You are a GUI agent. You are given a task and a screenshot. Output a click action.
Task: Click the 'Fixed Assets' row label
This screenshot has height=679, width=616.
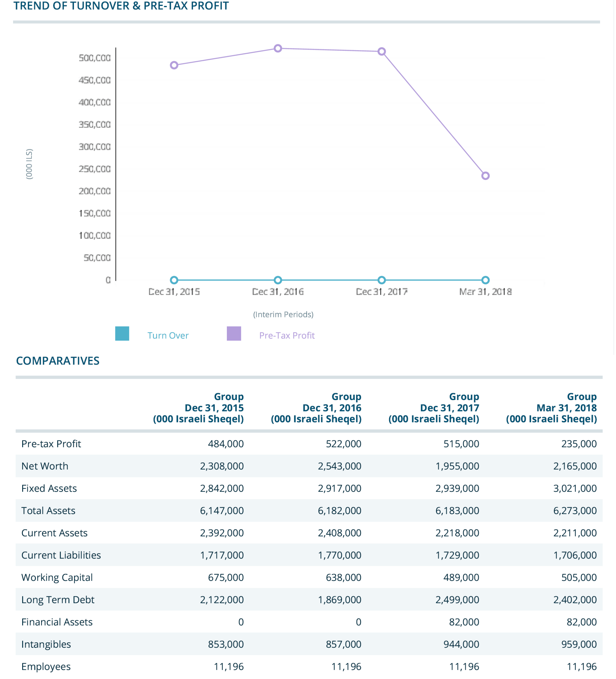[49, 488]
